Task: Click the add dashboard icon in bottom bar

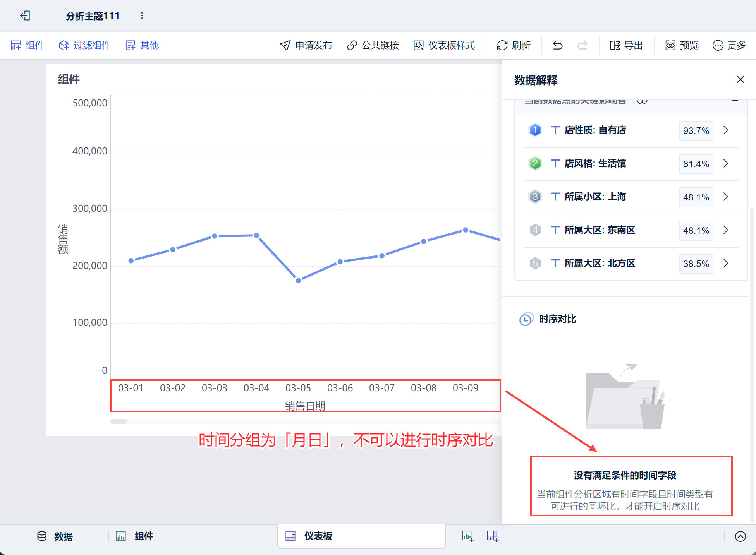Action: click(x=493, y=536)
